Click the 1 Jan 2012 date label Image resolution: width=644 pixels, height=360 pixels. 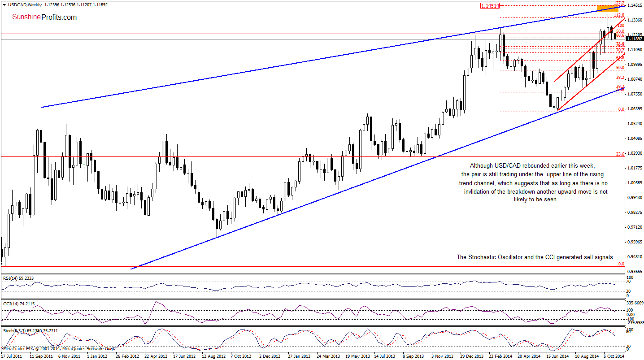point(96,356)
